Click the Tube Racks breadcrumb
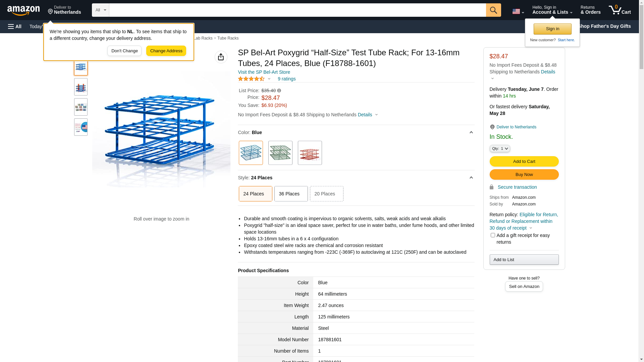This screenshot has width=644, height=362. click(228, 38)
